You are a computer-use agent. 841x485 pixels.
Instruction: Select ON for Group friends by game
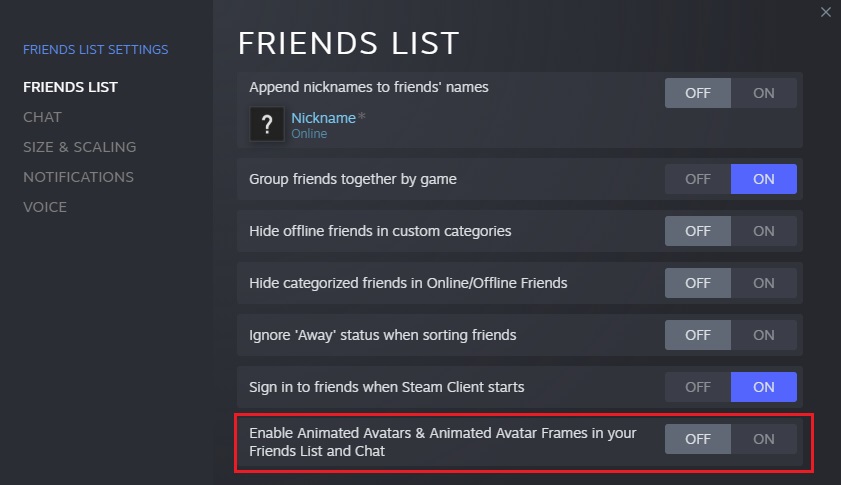764,179
